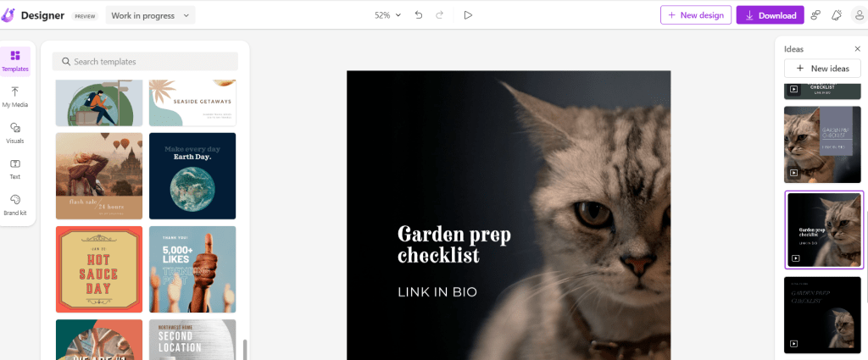The width and height of the screenshot is (868, 360).
Task: Play the design preview
Action: click(x=468, y=15)
